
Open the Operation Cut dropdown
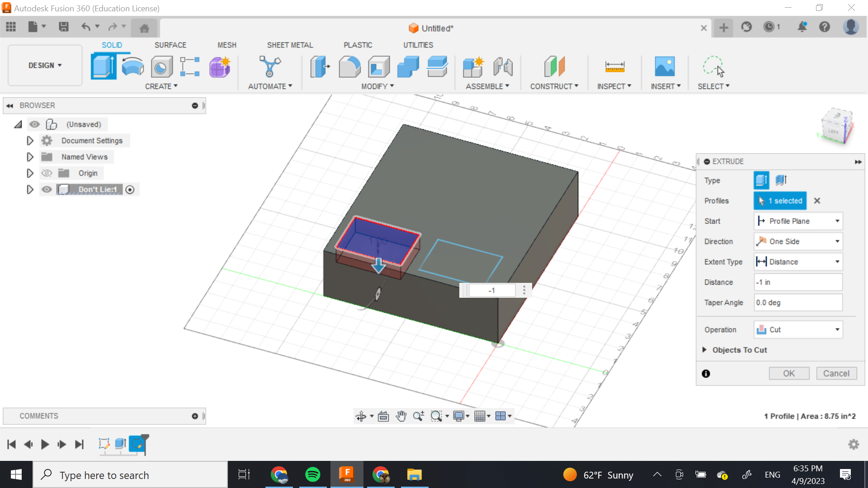click(x=798, y=329)
